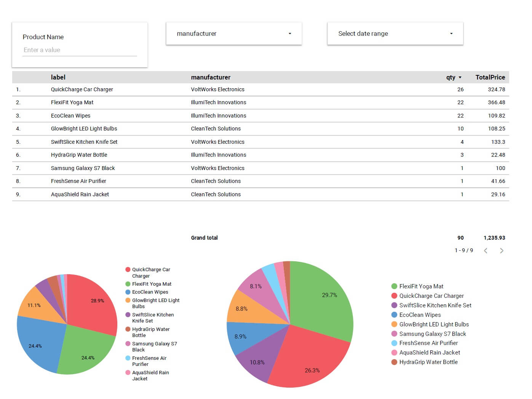Screen dimensions: 532x399
Task: Click the date range dropdown caret arrow
Action: point(451,34)
